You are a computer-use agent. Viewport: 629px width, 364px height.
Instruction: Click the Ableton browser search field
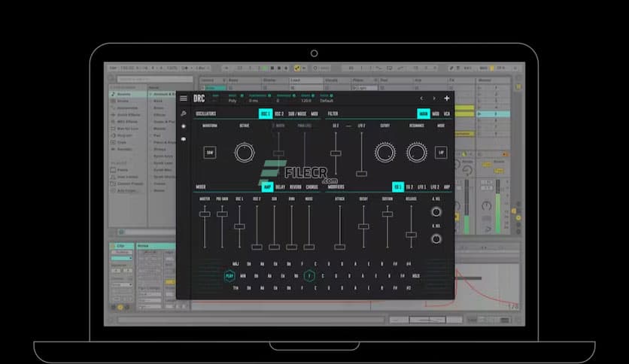[x=154, y=79]
